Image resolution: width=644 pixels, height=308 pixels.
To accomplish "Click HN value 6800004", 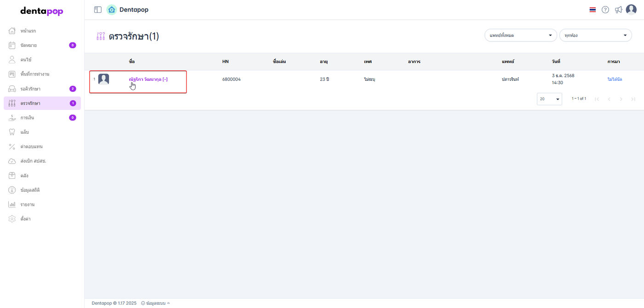I will click(x=231, y=79).
